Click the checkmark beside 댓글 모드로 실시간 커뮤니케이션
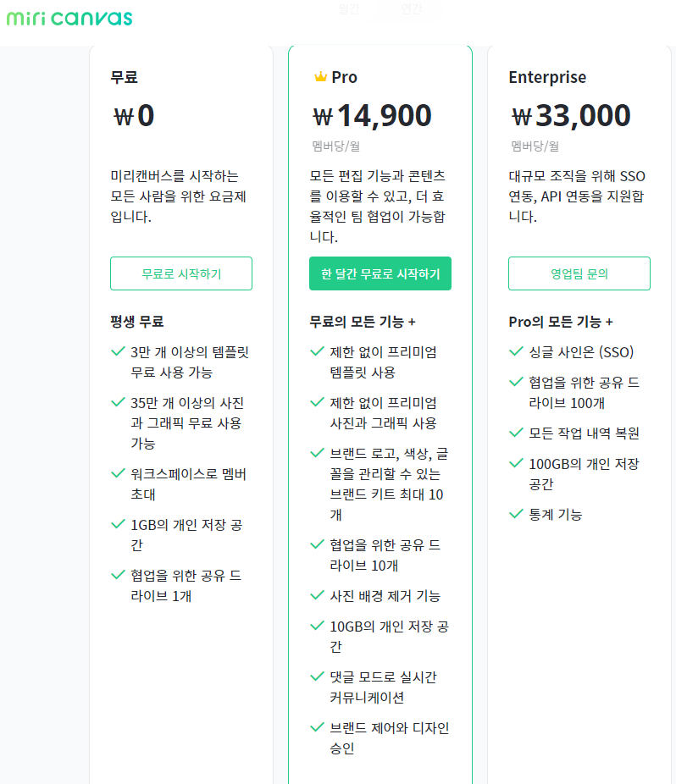The width and height of the screenshot is (676, 784). 317,677
